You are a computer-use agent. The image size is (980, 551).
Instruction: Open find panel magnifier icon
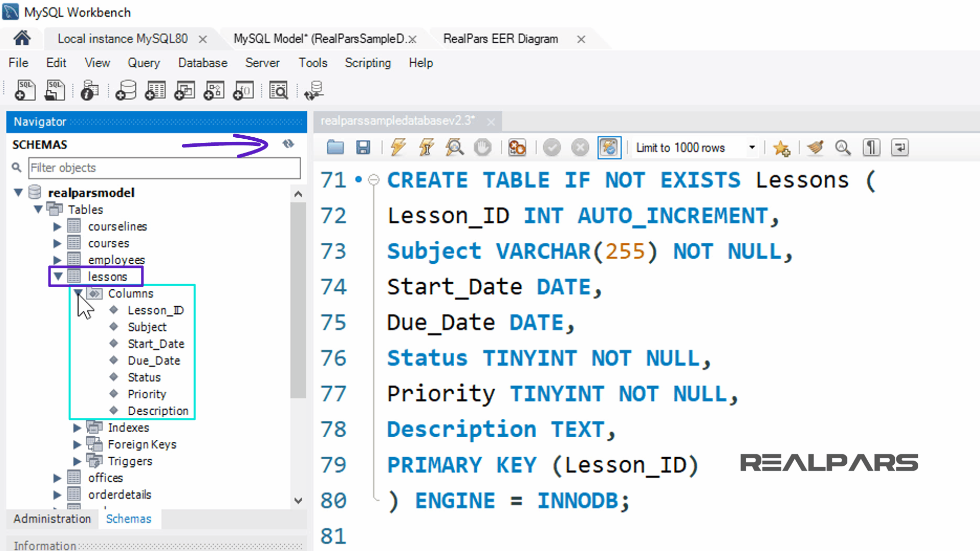tap(843, 148)
